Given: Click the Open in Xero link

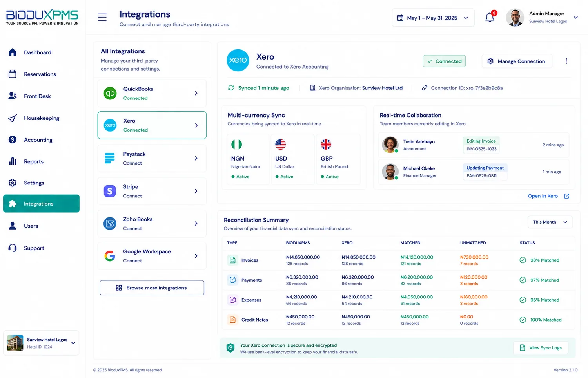Looking at the screenshot, I should [x=548, y=196].
